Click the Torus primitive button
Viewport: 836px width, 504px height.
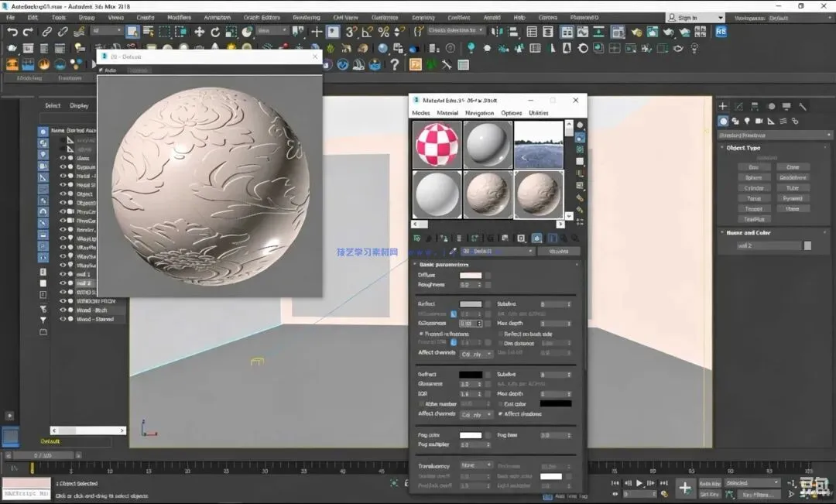coord(754,198)
